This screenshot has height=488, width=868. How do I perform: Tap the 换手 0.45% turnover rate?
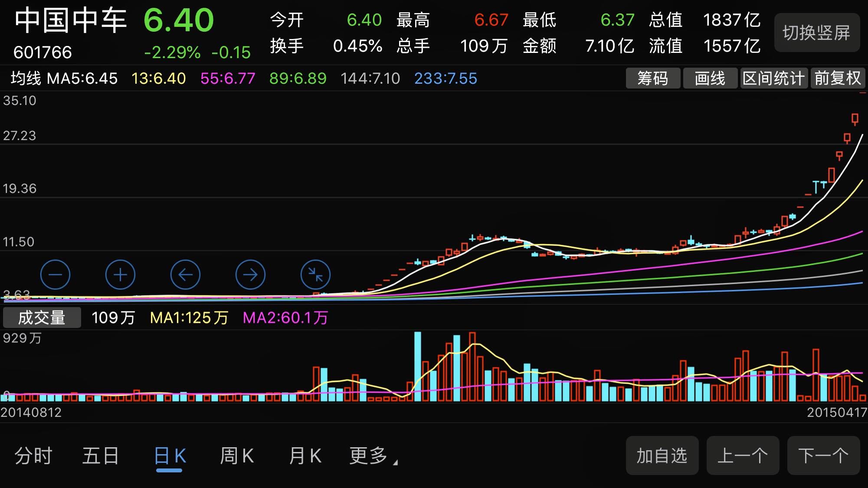326,46
